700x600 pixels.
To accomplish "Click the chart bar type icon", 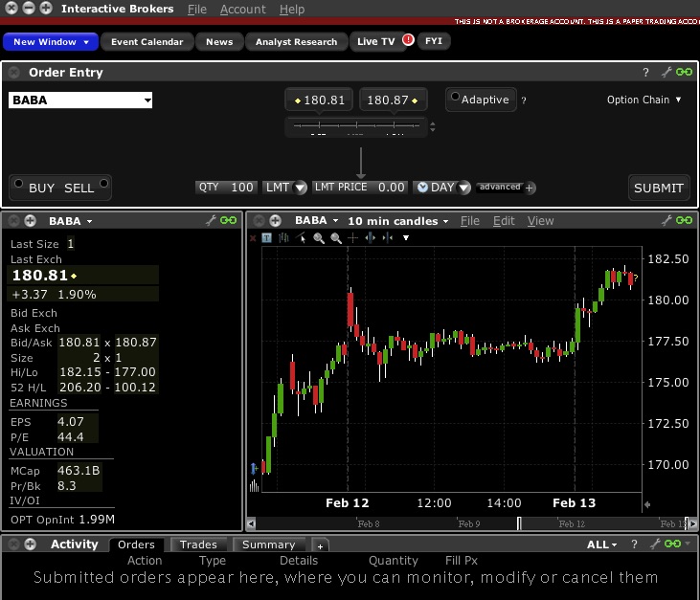I will click(x=283, y=237).
